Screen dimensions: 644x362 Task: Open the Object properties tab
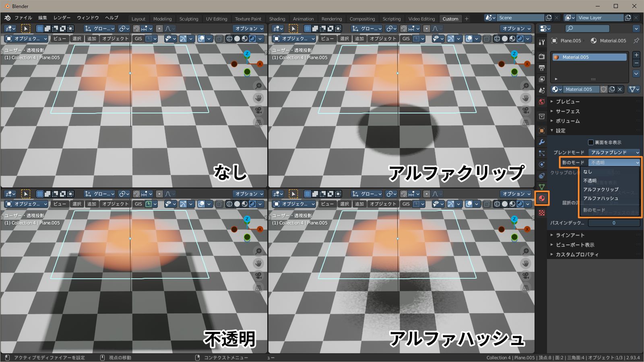[542, 131]
